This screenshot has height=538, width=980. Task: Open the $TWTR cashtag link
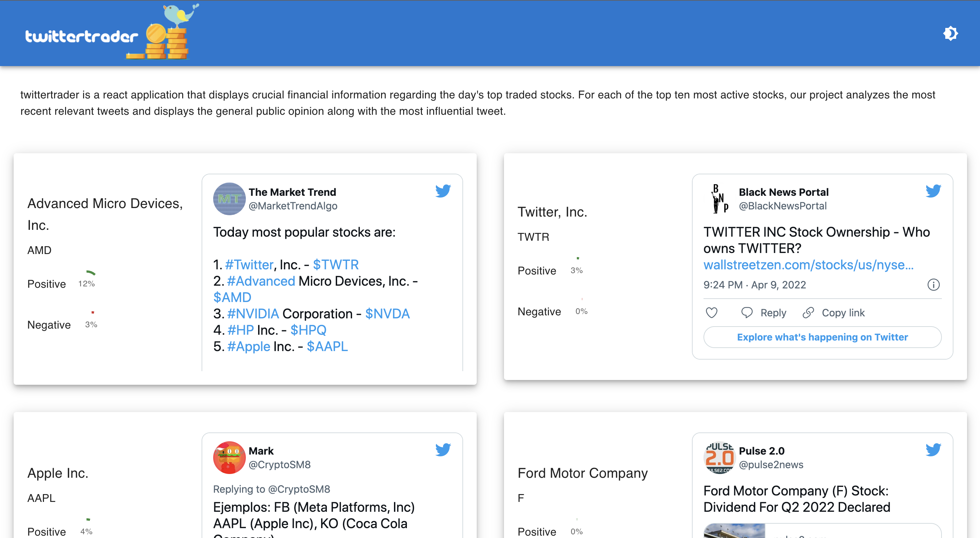coord(335,265)
